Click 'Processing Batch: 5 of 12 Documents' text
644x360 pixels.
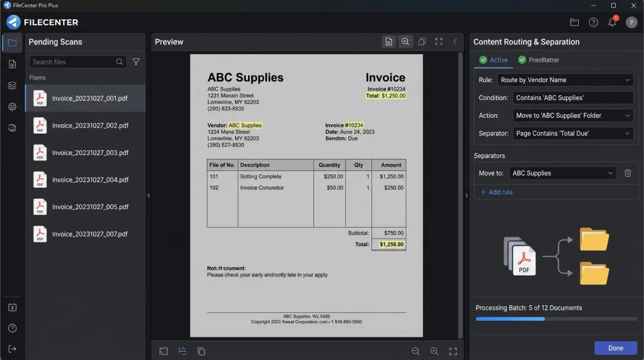coord(528,307)
